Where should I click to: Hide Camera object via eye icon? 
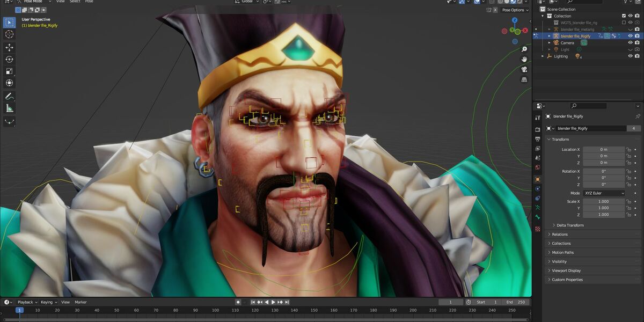click(x=631, y=43)
